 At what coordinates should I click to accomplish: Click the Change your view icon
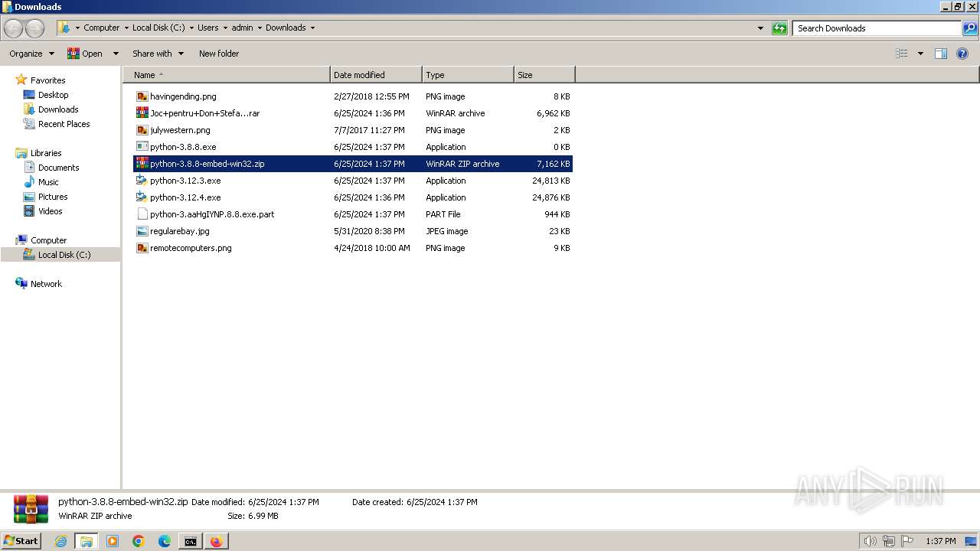pyautogui.click(x=902, y=54)
